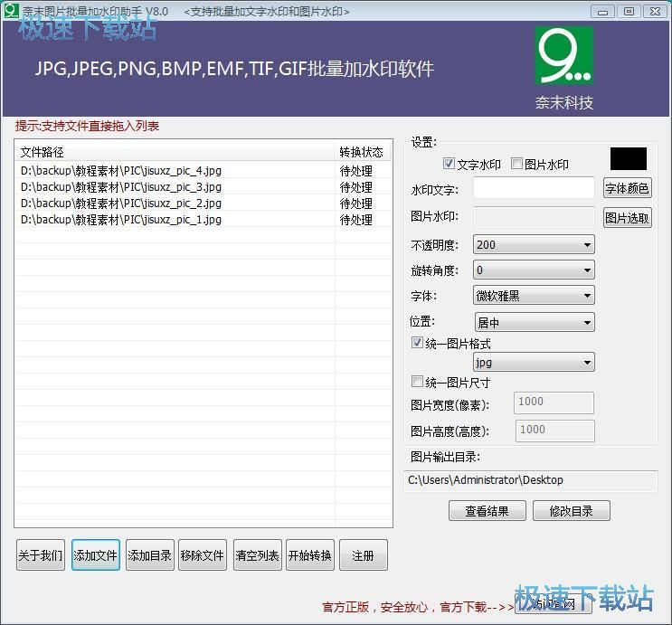Open the 字体 combo box 微软雅黑
This screenshot has height=625, width=672.
(534, 296)
